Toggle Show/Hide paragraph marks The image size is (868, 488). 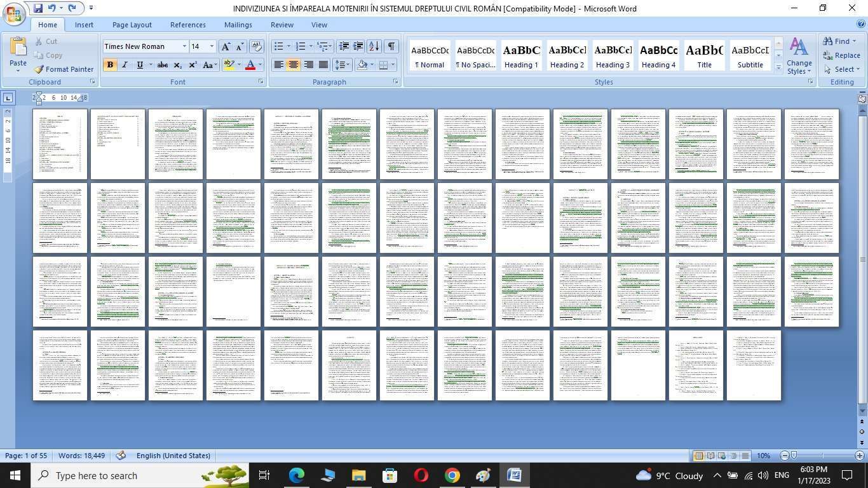click(391, 46)
